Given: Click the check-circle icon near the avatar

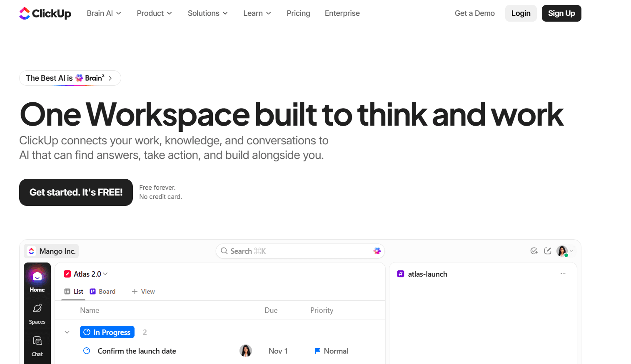Looking at the screenshot, I should [x=534, y=251].
